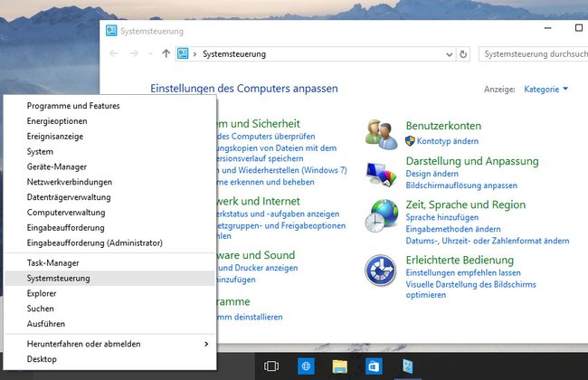Click the Design ändern link
588x380 pixels.
(x=432, y=174)
